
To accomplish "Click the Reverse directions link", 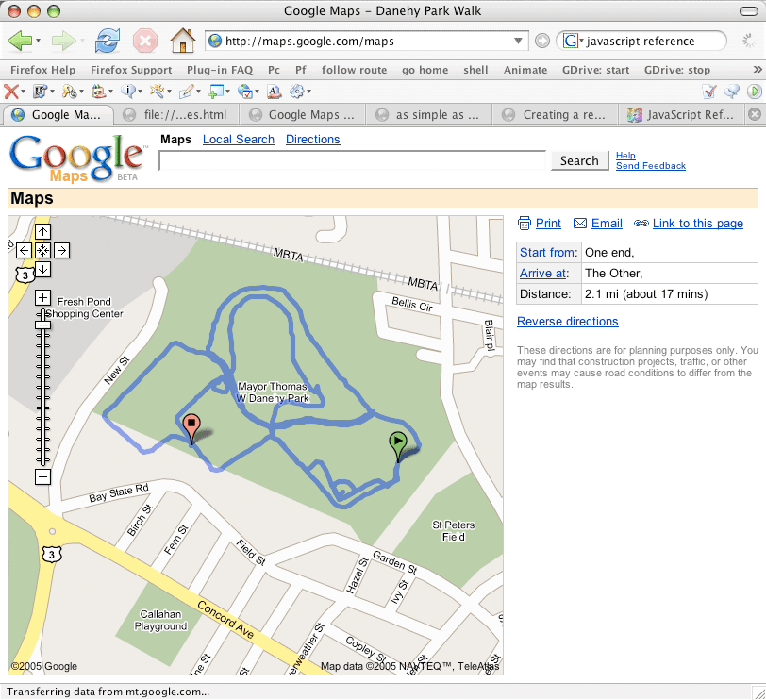I will point(568,322).
